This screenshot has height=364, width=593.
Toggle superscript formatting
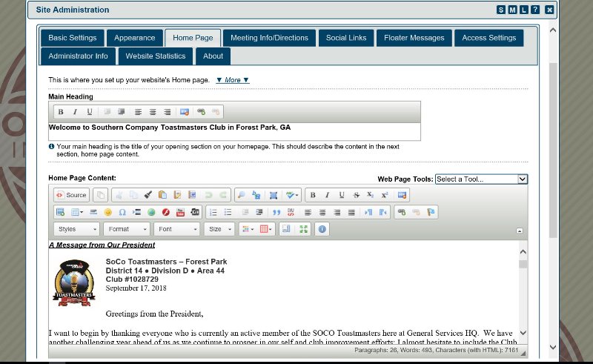pyautogui.click(x=385, y=195)
